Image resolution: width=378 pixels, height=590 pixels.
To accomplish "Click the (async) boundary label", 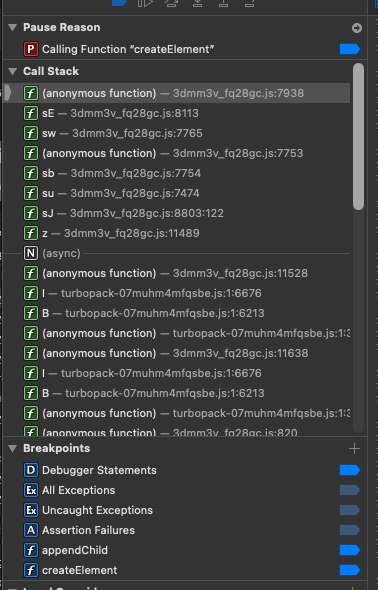I will click(x=61, y=253).
